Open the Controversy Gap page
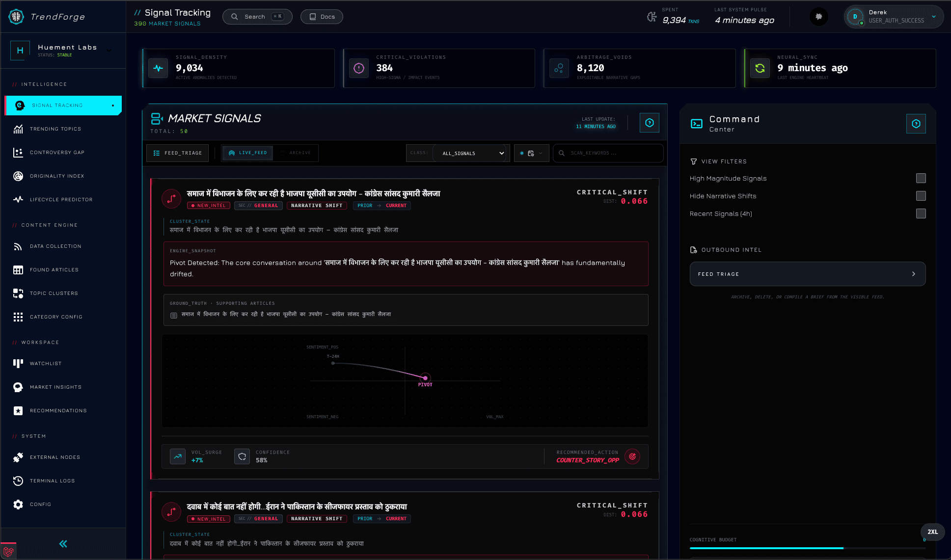This screenshot has width=951, height=560. [63, 153]
